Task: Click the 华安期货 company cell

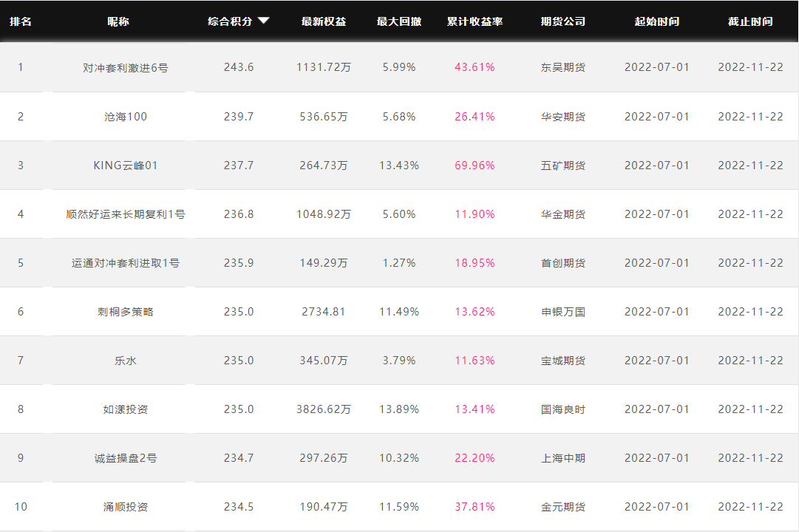Action: click(x=563, y=117)
